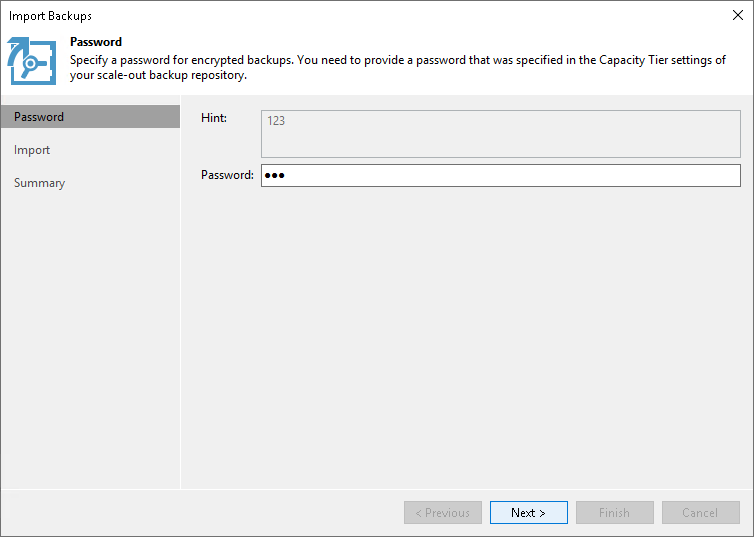Click the Import Backups title bar text
This screenshot has width=754, height=537.
[x=51, y=16]
